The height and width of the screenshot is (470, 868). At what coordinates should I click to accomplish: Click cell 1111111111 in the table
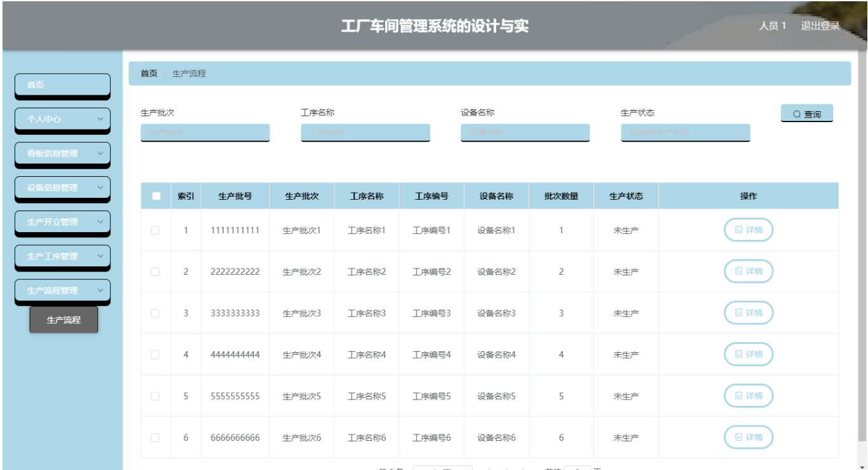[x=235, y=230]
